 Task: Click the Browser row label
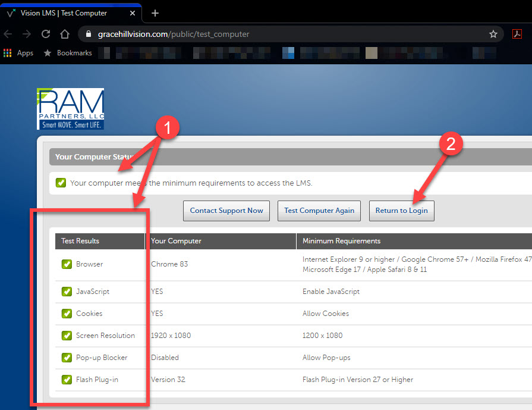(x=89, y=264)
